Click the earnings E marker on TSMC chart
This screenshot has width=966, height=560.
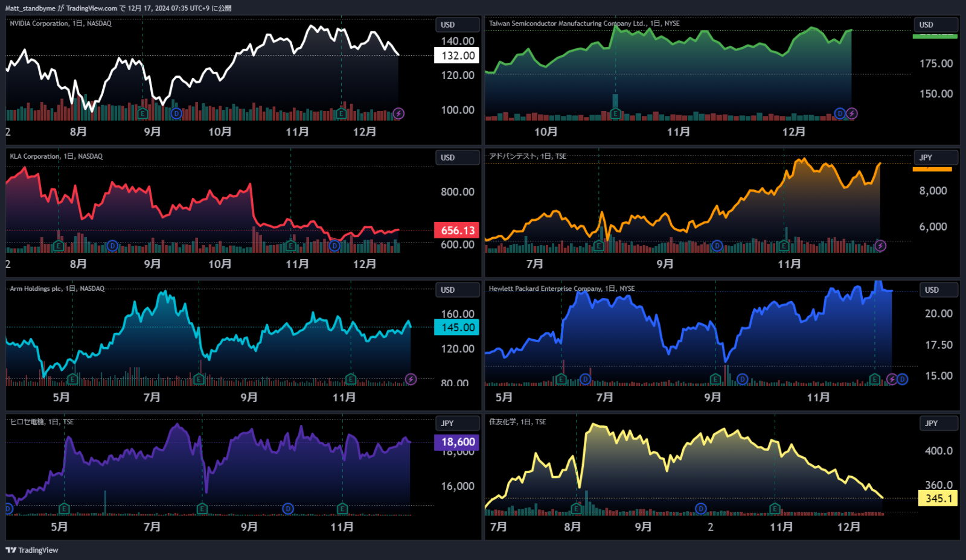coord(615,113)
